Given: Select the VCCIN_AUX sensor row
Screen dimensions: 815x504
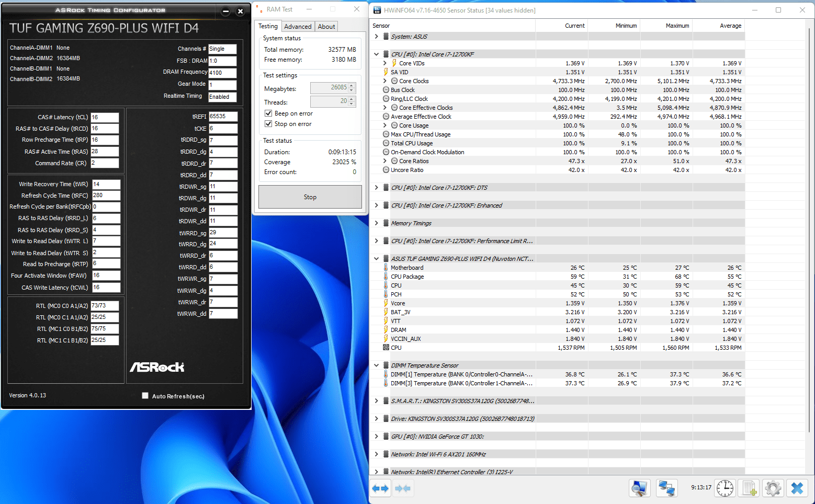Looking at the screenshot, I should 558,339.
